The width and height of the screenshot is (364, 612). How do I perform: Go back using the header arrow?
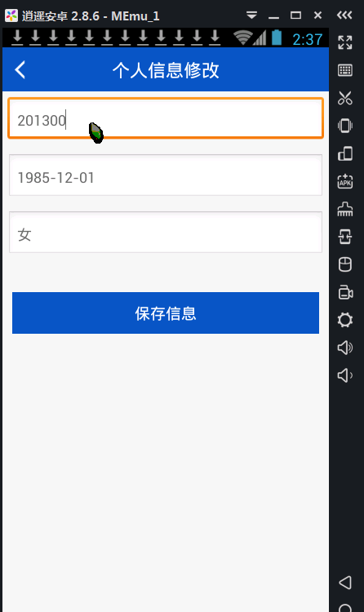(20, 70)
